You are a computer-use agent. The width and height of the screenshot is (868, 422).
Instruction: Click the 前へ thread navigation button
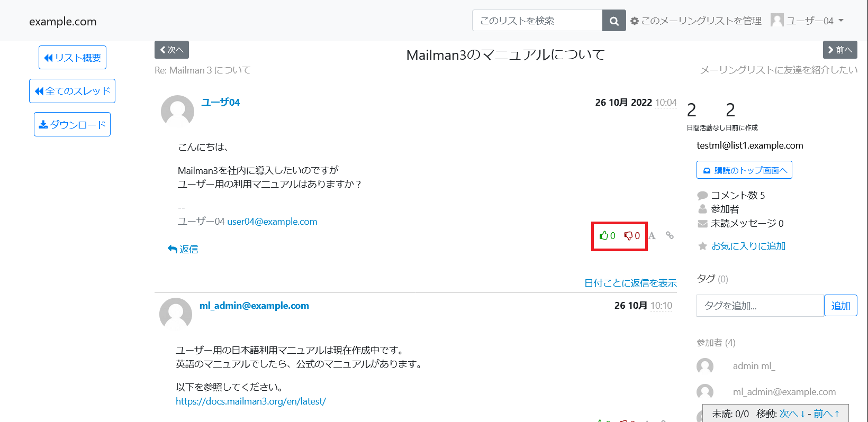click(840, 50)
